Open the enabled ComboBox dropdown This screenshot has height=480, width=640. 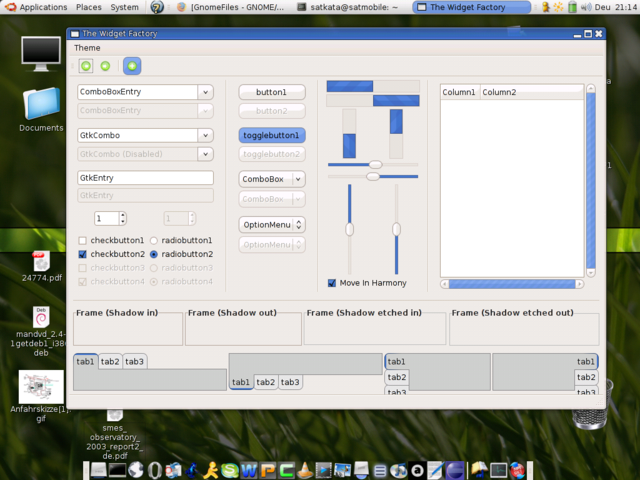[272, 179]
